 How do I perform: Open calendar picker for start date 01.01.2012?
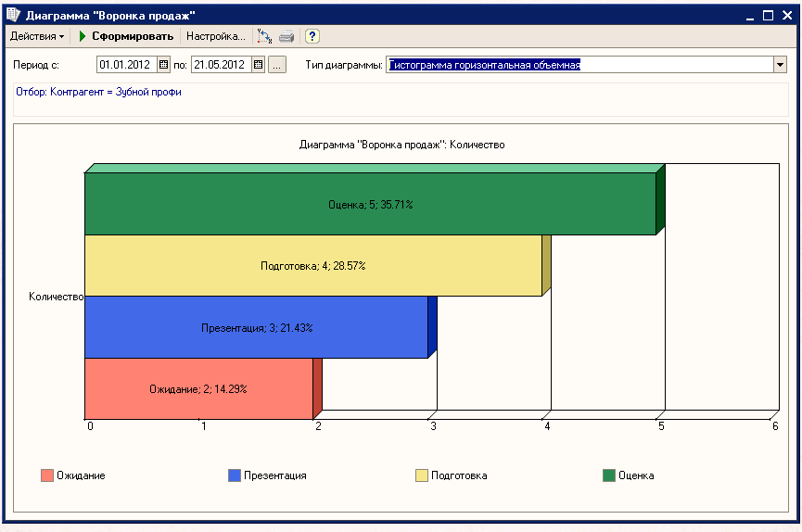(164, 65)
